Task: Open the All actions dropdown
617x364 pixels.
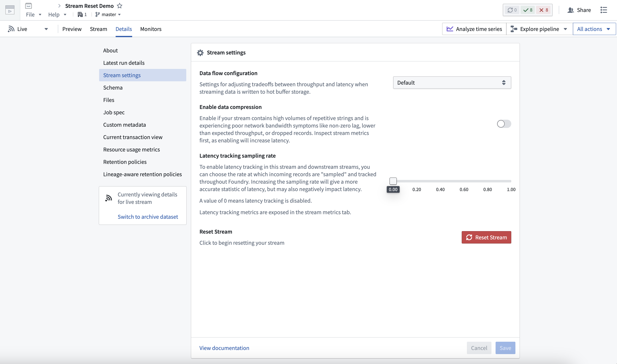Action: 594,29
